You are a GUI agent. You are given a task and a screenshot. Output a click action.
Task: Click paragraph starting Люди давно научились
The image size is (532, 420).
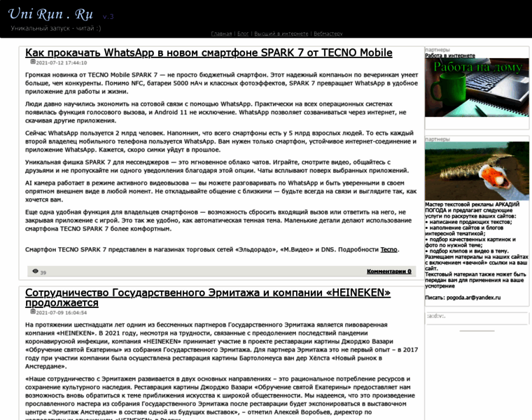(x=216, y=112)
